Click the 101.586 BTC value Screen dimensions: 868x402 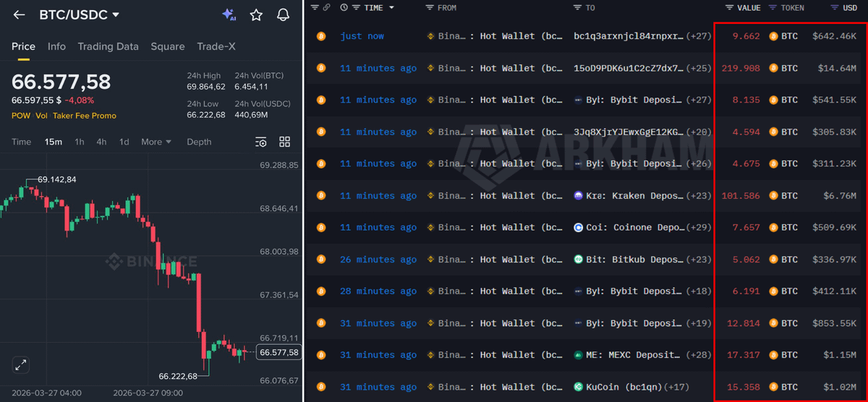(741, 196)
